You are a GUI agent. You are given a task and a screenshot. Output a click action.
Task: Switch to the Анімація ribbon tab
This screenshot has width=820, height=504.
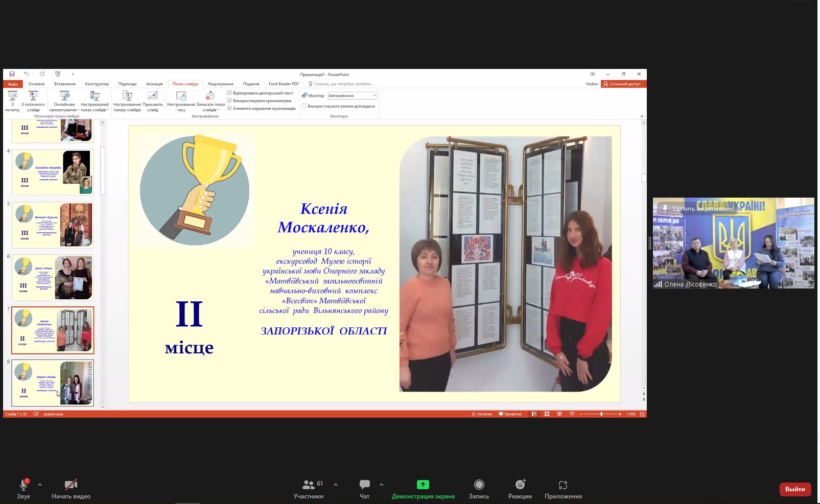click(154, 84)
